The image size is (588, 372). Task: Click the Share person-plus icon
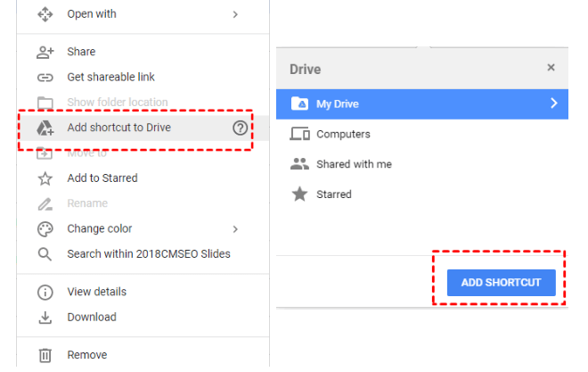coord(45,52)
